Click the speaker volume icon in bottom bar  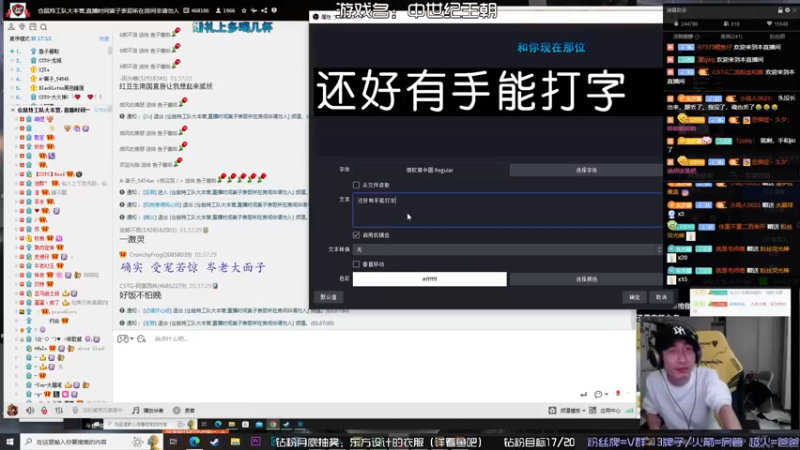30,410
